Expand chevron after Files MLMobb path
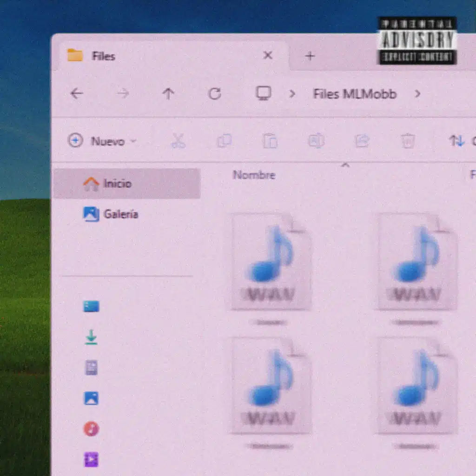The height and width of the screenshot is (476, 476). point(417,94)
